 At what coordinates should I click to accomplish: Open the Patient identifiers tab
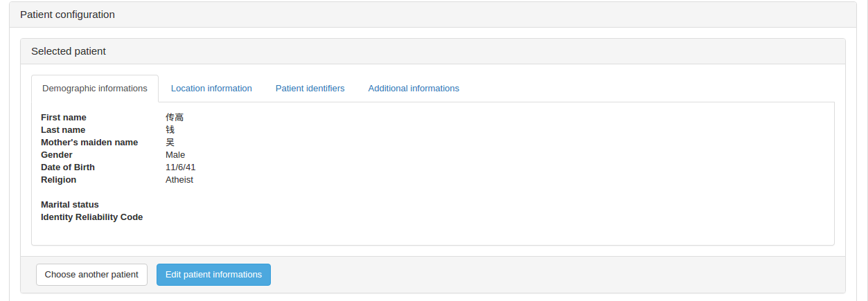[310, 89]
